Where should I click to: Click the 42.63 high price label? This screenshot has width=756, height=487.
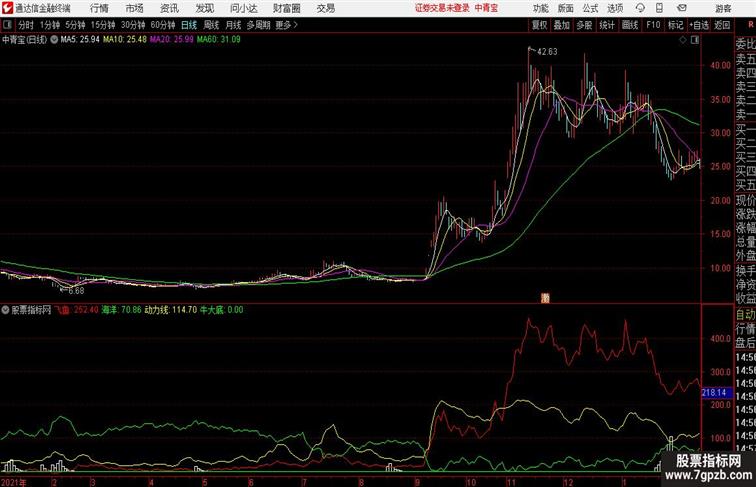point(547,52)
